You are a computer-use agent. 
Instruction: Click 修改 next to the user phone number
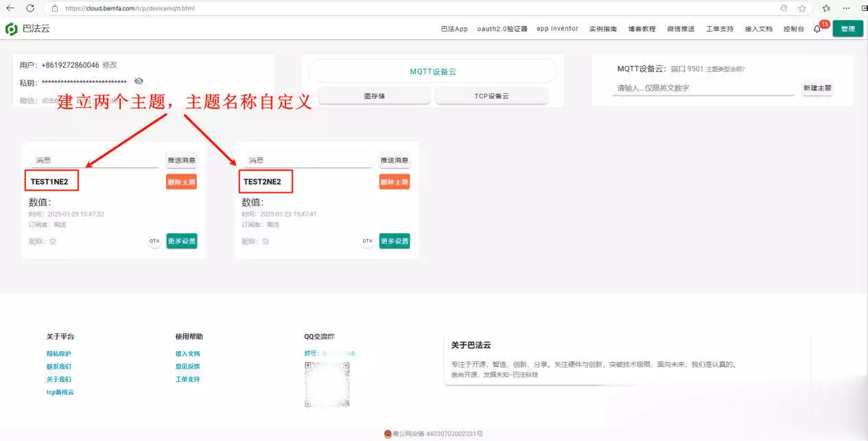tap(110, 65)
